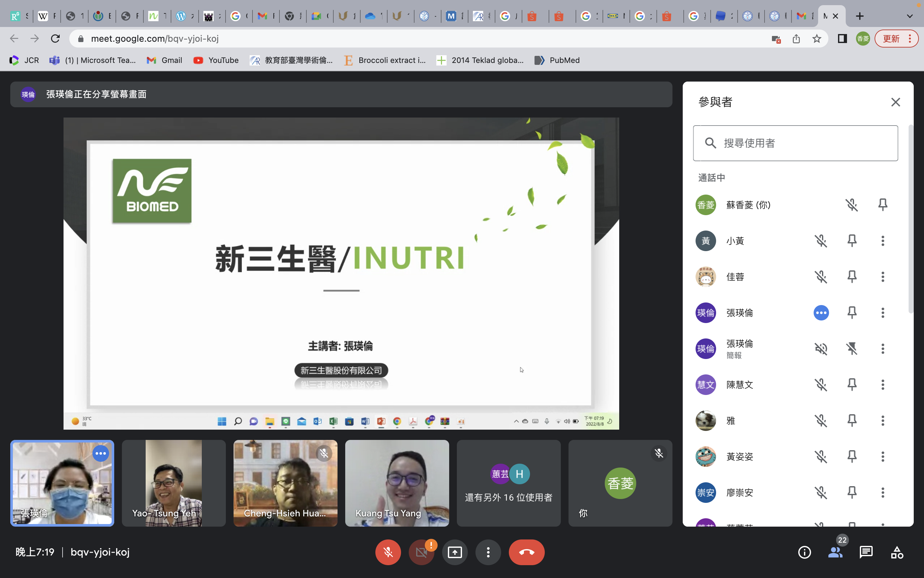924x578 pixels.
Task: Open the JCR bookmark
Action: 24,60
